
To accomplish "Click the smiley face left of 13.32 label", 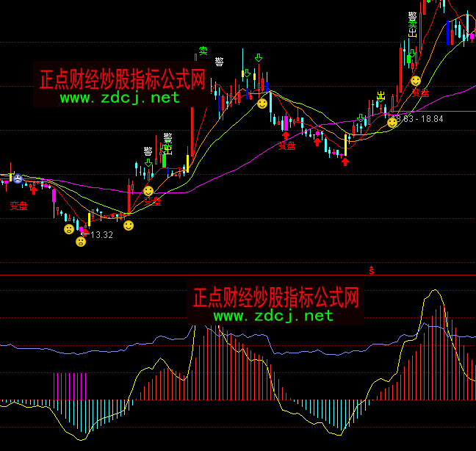I will (x=69, y=229).
